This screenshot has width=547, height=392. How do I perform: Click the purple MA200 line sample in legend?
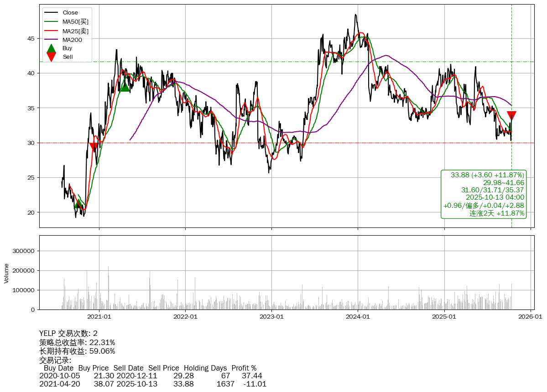51,40
